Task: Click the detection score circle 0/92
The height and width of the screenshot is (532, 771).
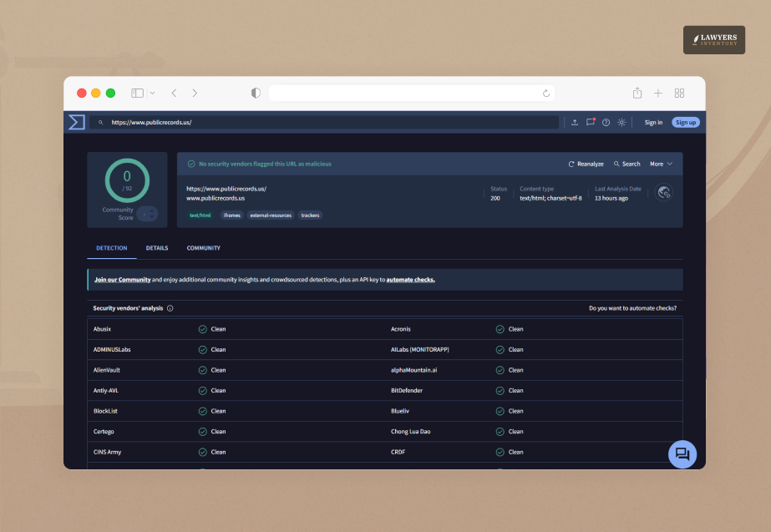Action: coord(127,180)
